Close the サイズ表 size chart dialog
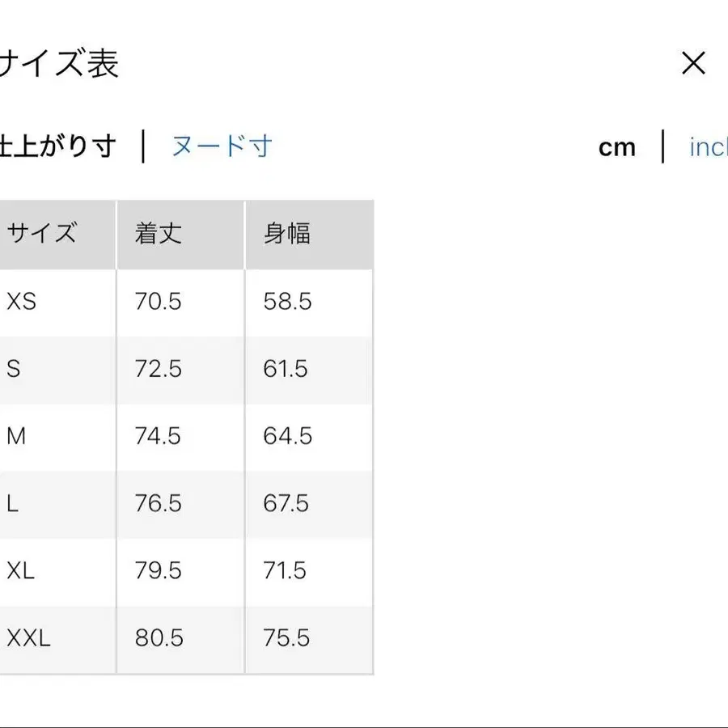 pyautogui.click(x=693, y=63)
